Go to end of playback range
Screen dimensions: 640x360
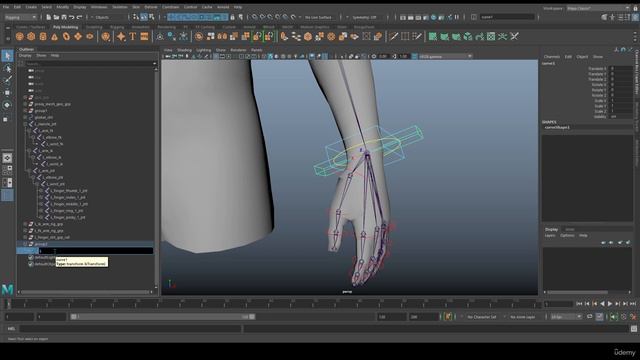tap(633, 304)
